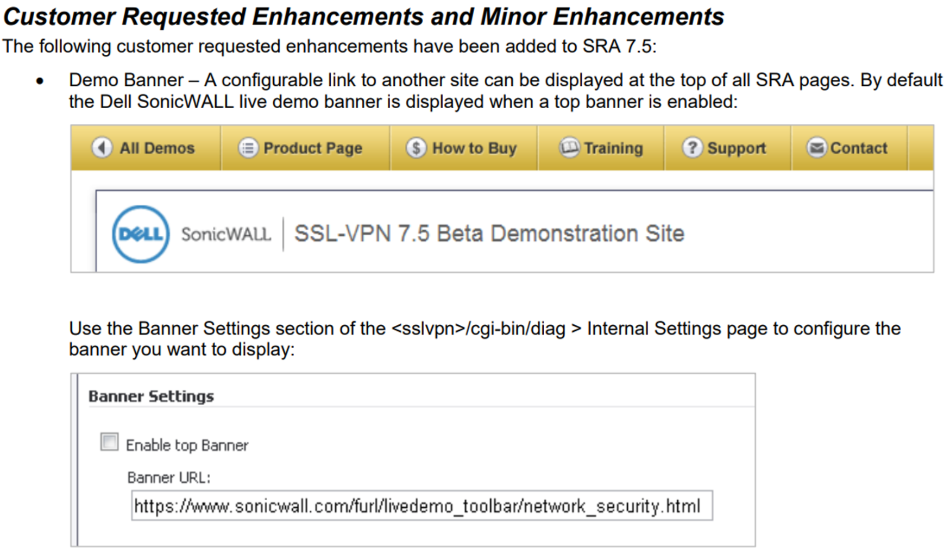Click the SSL-VPN 7.5 Beta Demonstration Site title
Viewport: 950px width, 560px height.
pos(489,234)
